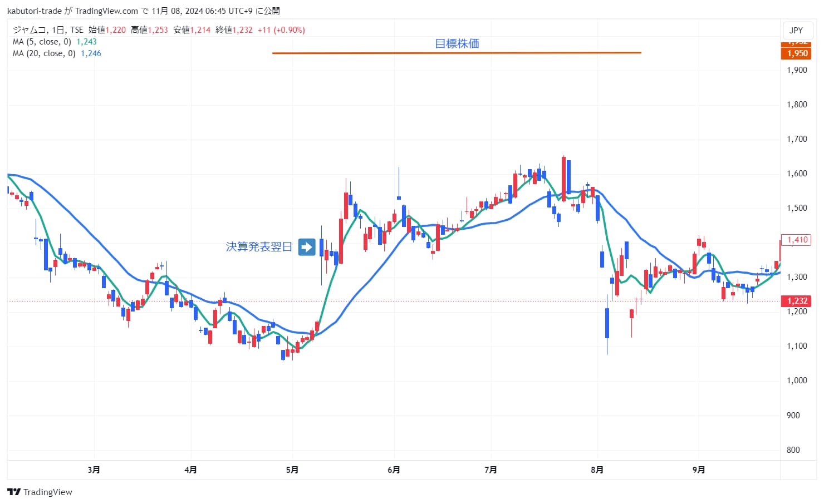Click the 1,900 price axis label
This screenshot has width=824, height=504.
pos(797,70)
